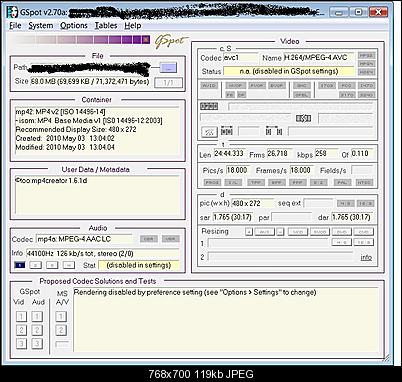The height and width of the screenshot is (382, 402).
Task: Run MS A/V test 2
Action: pyautogui.click(x=61, y=330)
